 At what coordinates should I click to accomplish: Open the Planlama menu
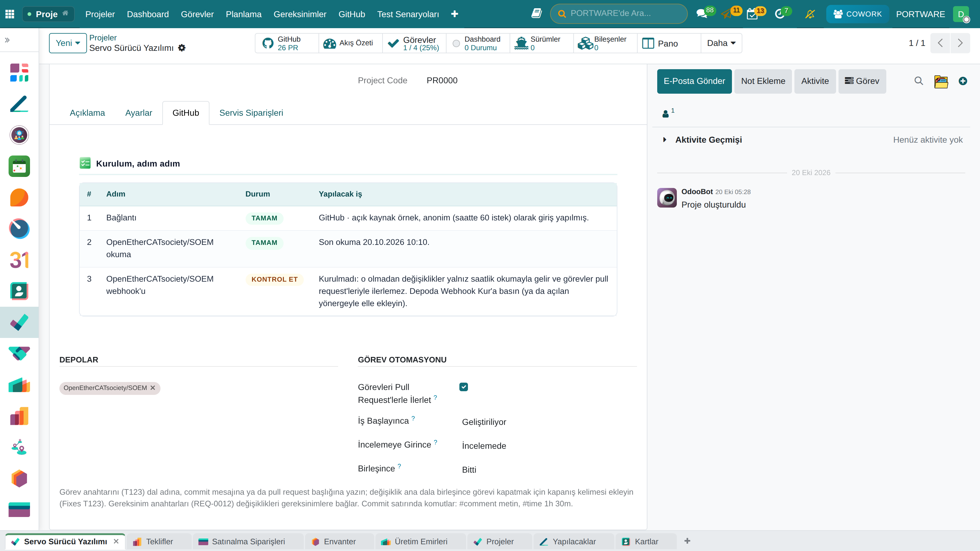243,14
